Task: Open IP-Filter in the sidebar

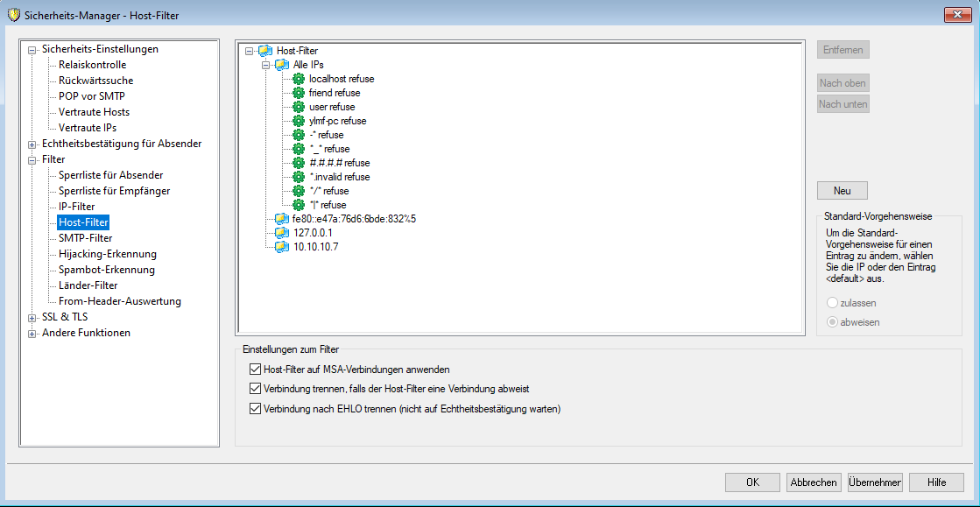Action: click(76, 207)
